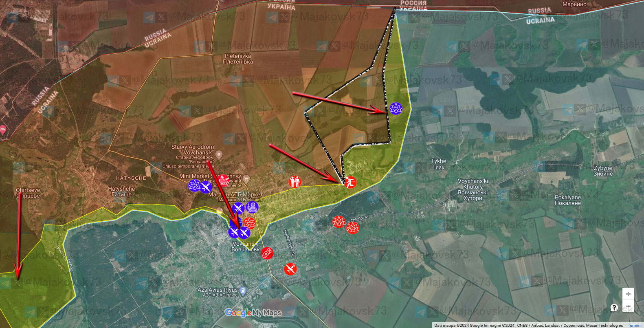
Task: Zoom in with the plus button
Action: coord(628,294)
